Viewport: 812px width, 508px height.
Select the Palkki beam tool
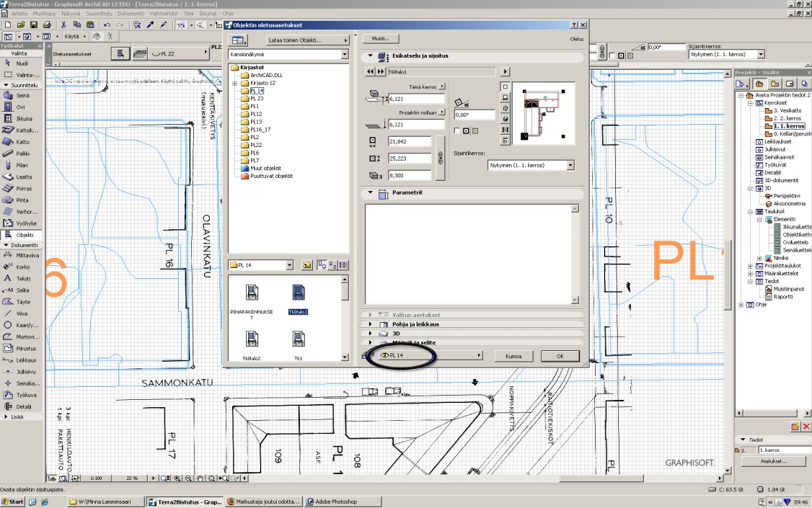tap(21, 153)
